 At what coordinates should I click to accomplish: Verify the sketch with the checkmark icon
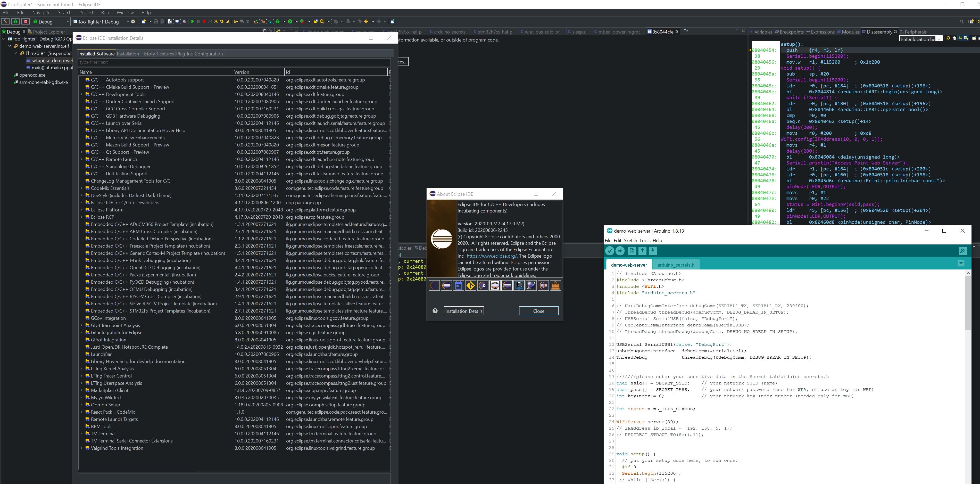coord(610,251)
